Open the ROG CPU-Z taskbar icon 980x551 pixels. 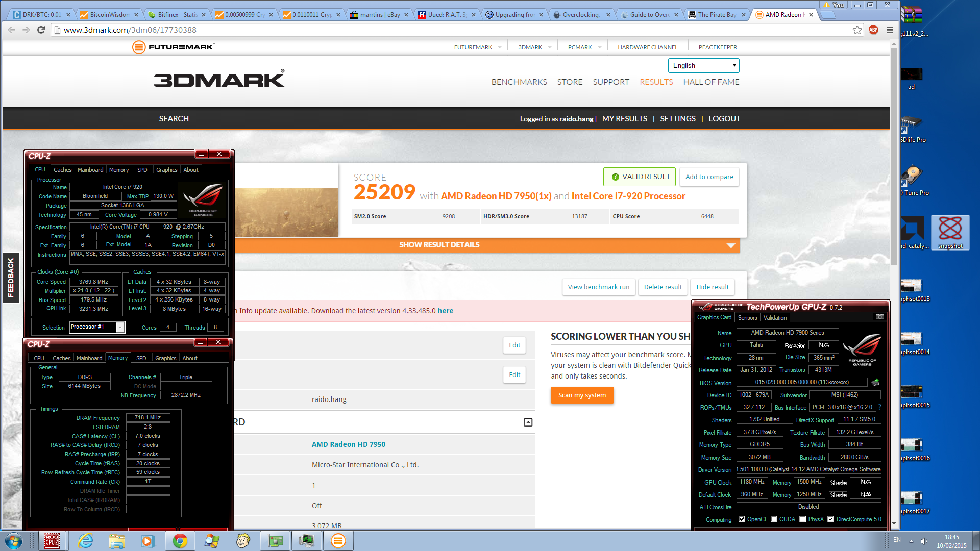52,541
